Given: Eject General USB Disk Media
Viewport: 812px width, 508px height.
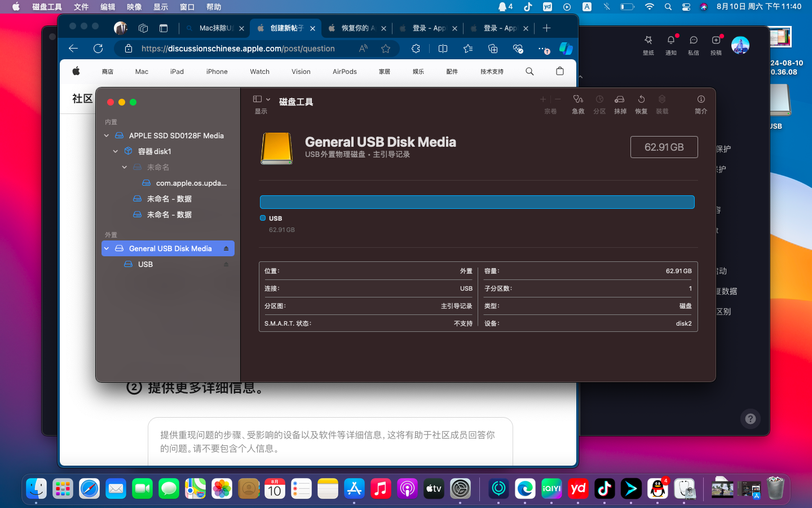Looking at the screenshot, I should [x=226, y=248].
